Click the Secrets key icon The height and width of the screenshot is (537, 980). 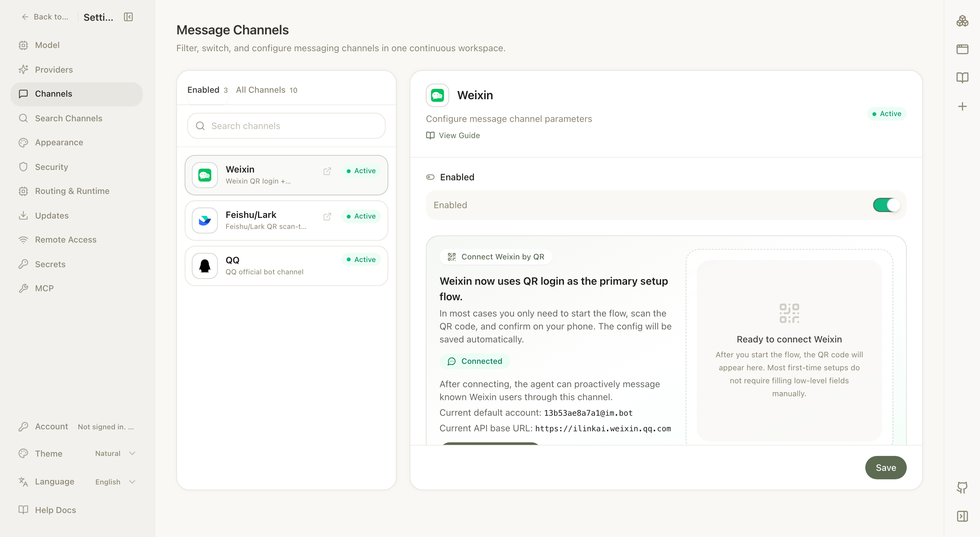pyautogui.click(x=23, y=264)
